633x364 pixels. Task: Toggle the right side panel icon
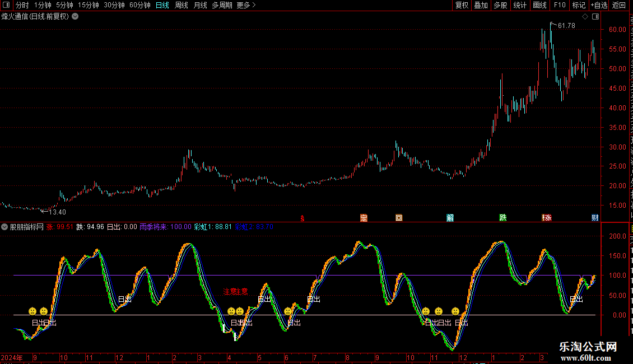(x=595, y=17)
